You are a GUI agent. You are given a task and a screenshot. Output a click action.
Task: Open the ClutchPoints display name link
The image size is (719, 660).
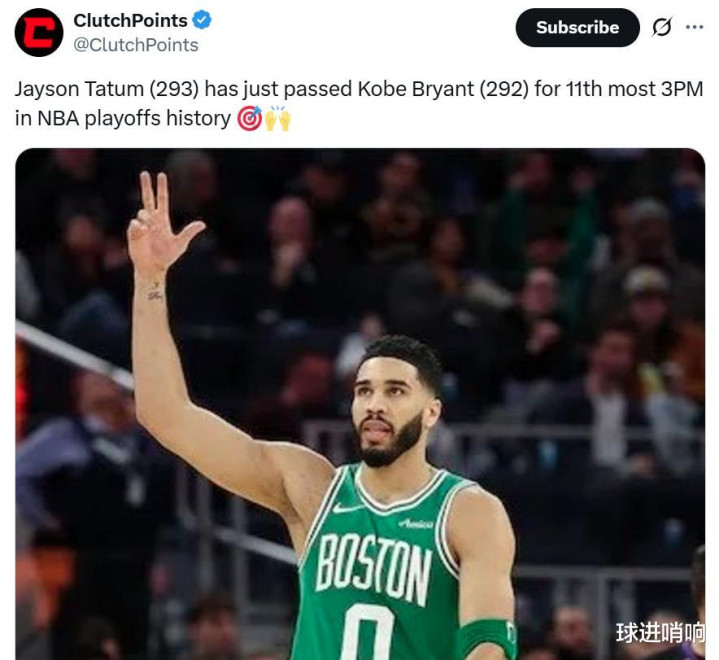point(130,20)
